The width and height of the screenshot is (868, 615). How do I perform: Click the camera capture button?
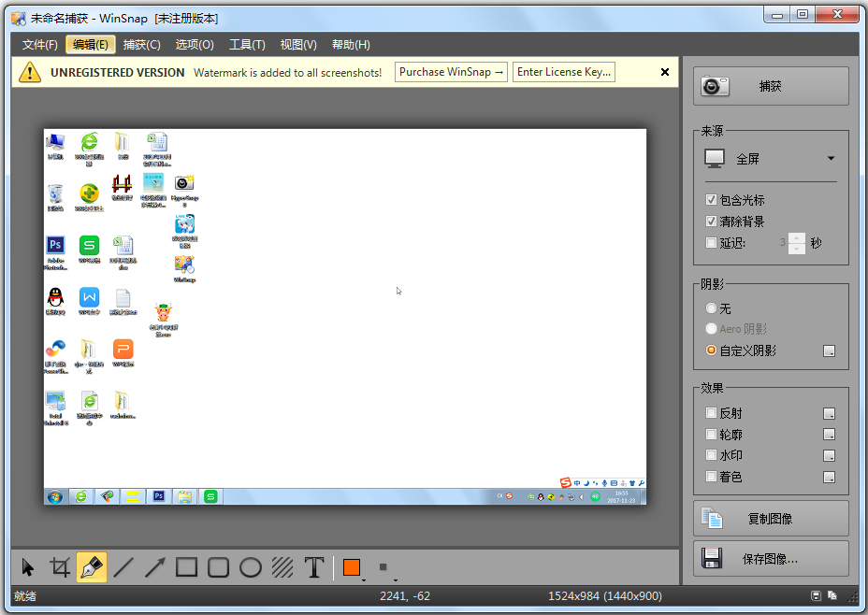pyautogui.click(x=771, y=86)
